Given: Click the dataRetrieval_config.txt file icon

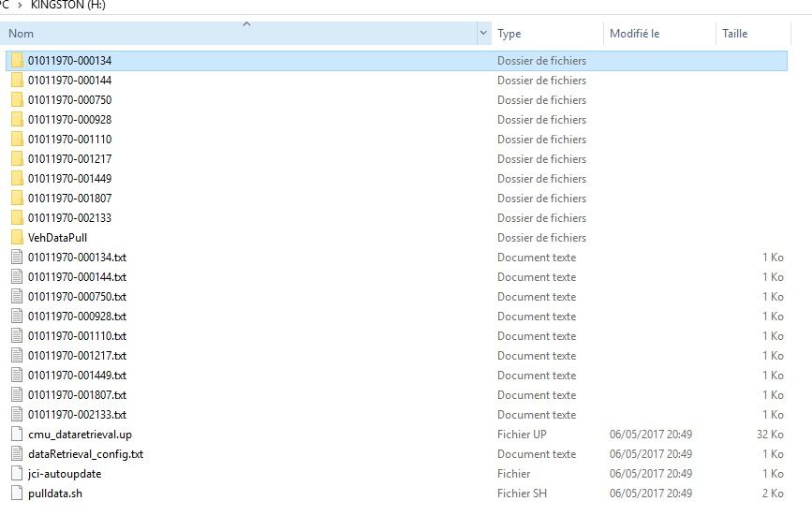Looking at the screenshot, I should tap(17, 454).
